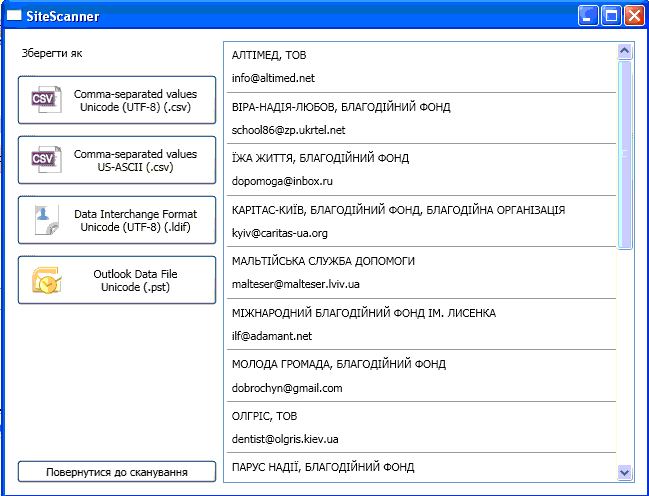The width and height of the screenshot is (649, 496).
Task: Save as Comma-separated values US-ASCII
Action: click(x=117, y=160)
